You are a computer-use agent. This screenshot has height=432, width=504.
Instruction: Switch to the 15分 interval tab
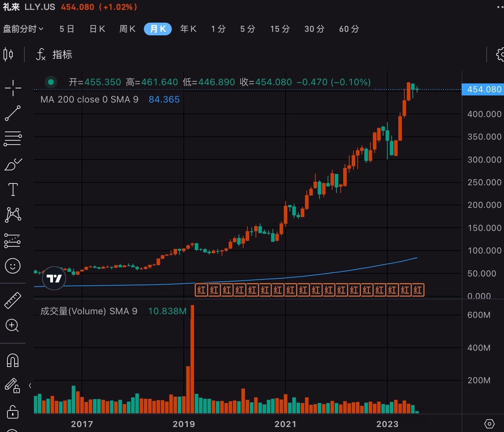pos(280,29)
